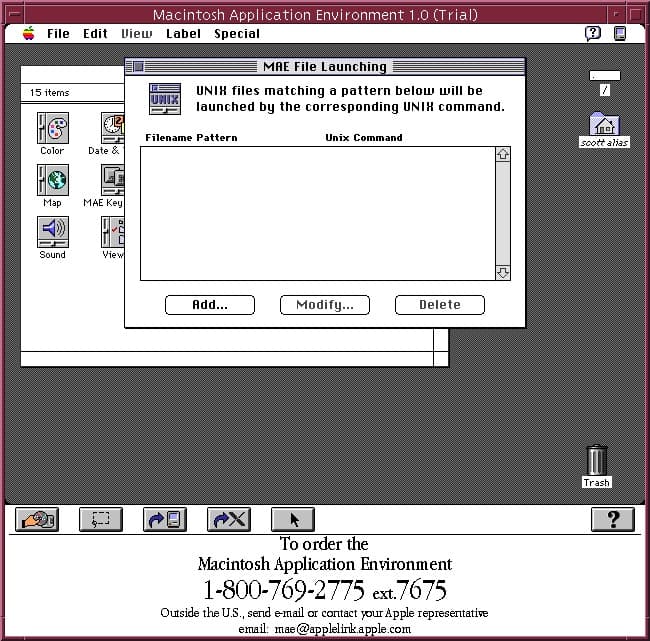Click the arrow-to-X toolbar button

click(229, 519)
